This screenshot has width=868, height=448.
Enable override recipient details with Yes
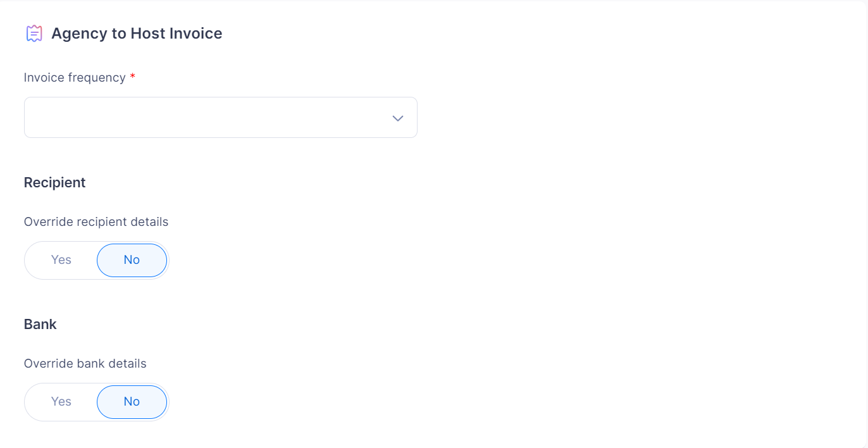61,260
